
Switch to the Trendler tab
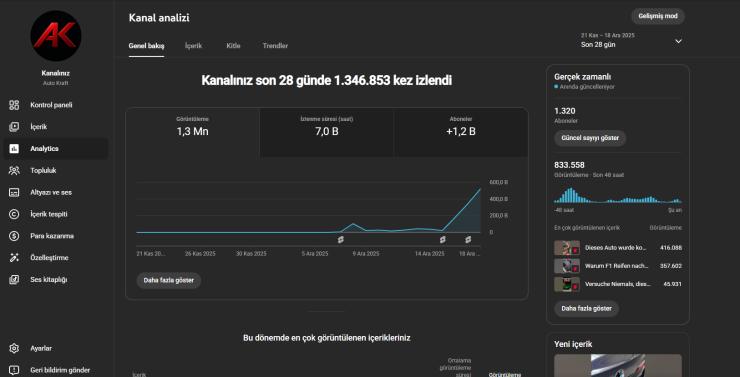[x=275, y=46]
